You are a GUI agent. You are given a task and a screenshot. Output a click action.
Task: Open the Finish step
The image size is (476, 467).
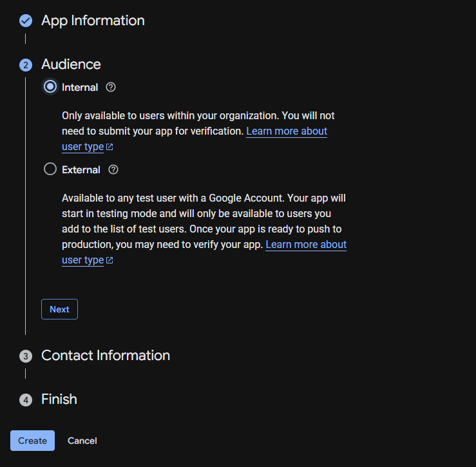[x=59, y=399]
